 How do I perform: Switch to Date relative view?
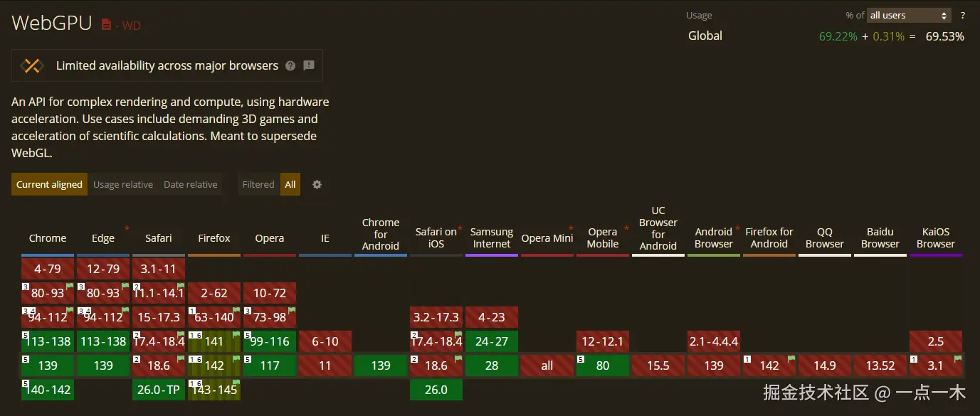point(190,184)
